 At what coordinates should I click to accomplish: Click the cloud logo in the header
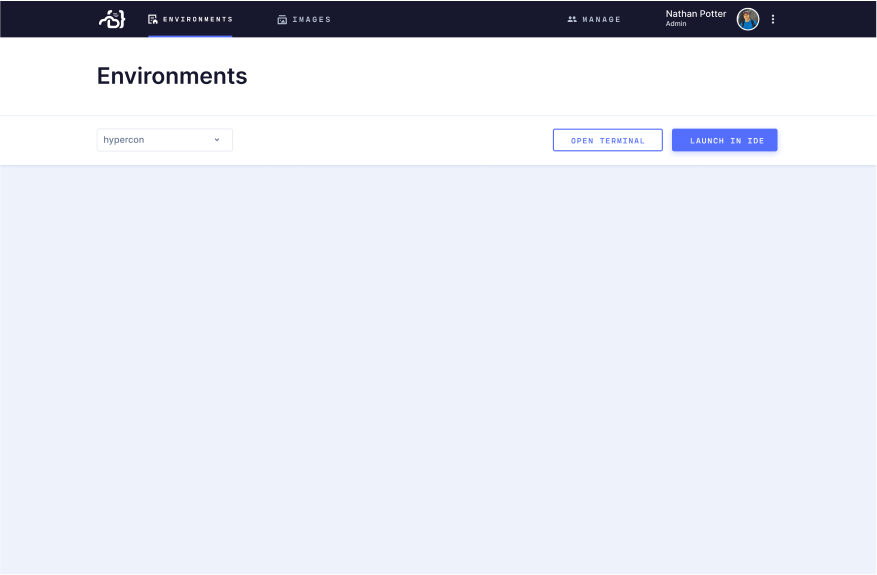click(x=112, y=19)
